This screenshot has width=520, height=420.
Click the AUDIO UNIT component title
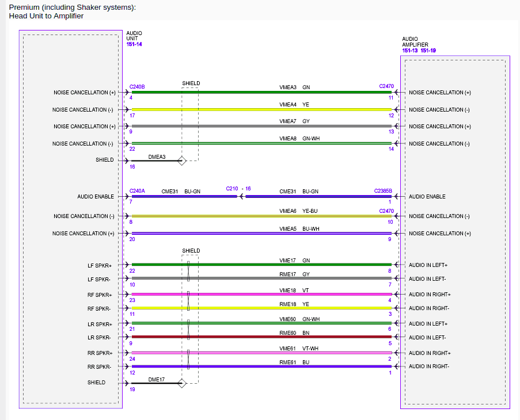click(x=134, y=36)
